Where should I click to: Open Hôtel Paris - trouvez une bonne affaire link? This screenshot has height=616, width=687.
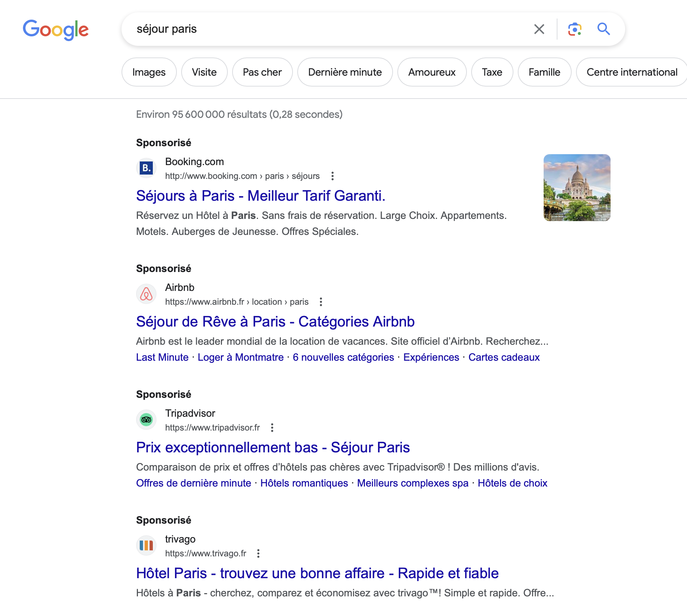pos(317,573)
